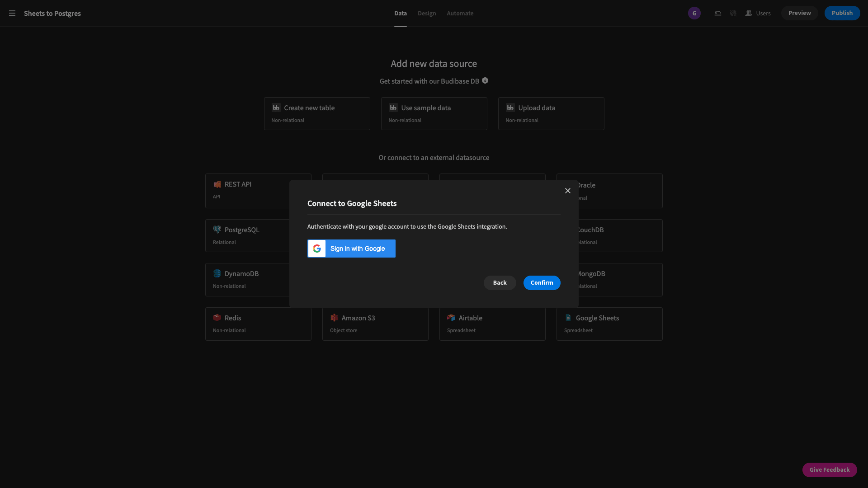The image size is (868, 488).
Task: Switch to the Automate tab
Action: click(x=460, y=13)
